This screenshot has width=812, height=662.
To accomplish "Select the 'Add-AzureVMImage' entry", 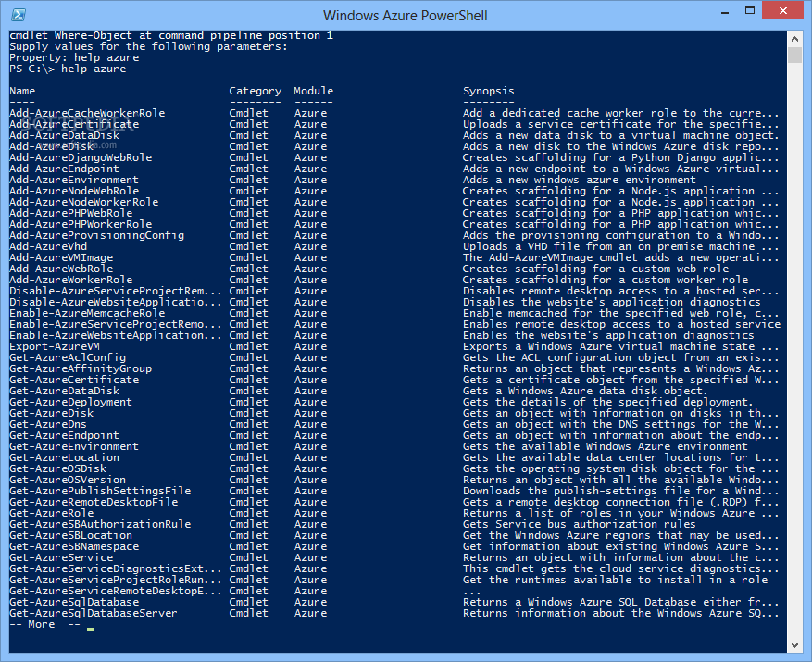I will pos(61,258).
